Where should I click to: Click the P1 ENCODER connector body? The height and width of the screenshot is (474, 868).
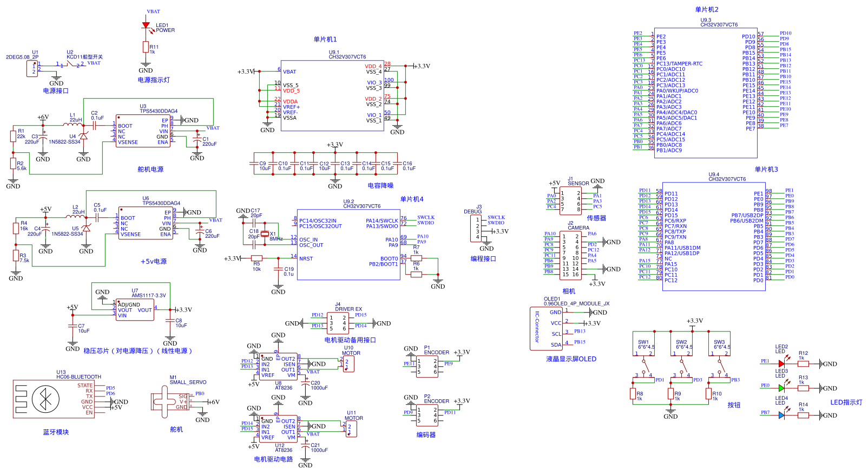point(427,366)
